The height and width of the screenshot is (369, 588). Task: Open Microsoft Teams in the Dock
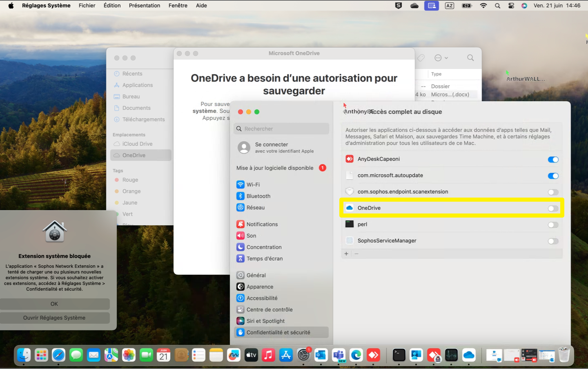tap(339, 355)
